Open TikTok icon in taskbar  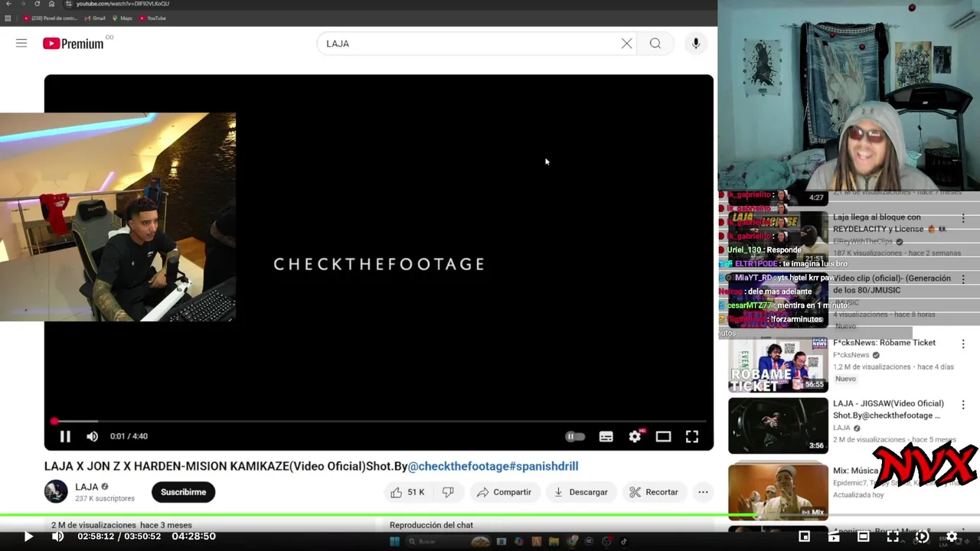[x=624, y=541]
